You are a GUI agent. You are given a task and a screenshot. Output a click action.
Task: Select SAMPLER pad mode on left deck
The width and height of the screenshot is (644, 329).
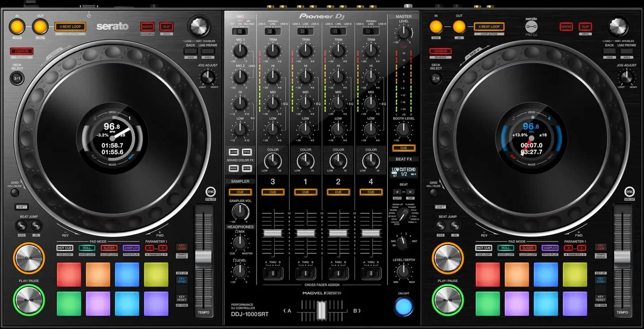click(x=131, y=248)
